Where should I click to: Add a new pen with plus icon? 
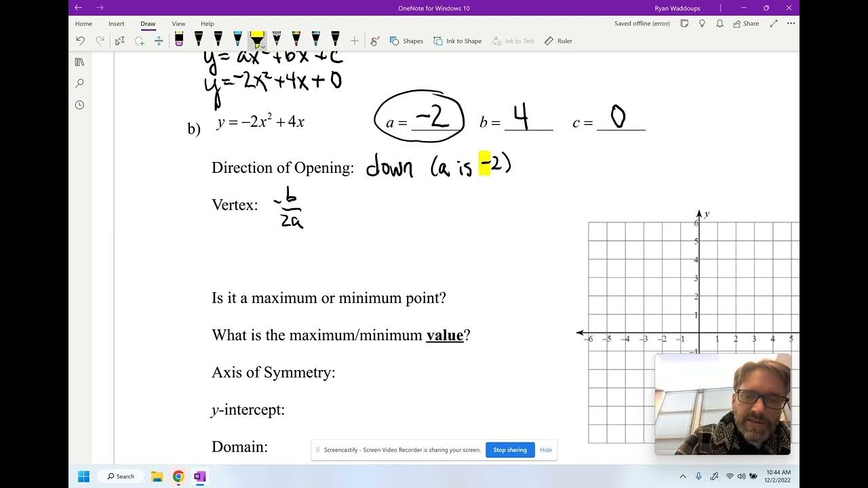[x=354, y=41]
